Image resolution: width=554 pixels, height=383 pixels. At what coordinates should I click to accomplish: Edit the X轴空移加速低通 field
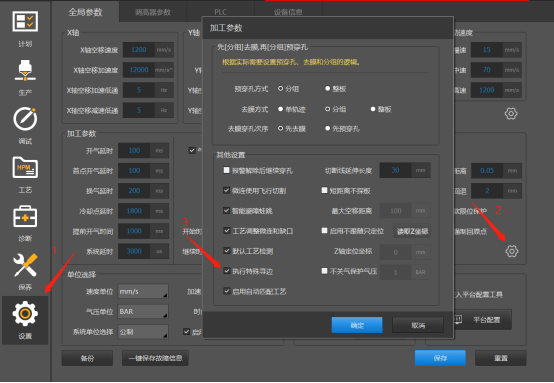[x=138, y=90]
